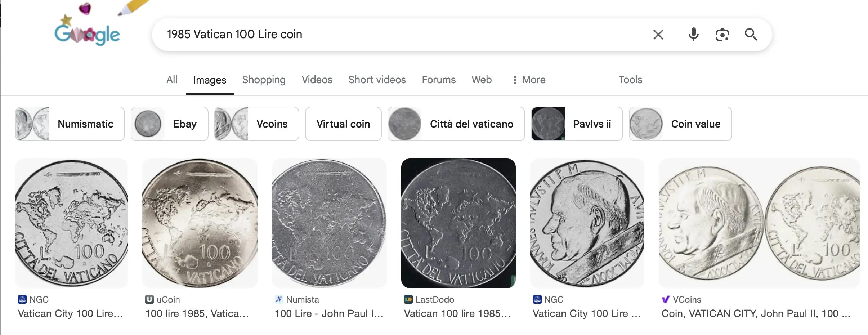Open the Tools filter options

pyautogui.click(x=630, y=80)
